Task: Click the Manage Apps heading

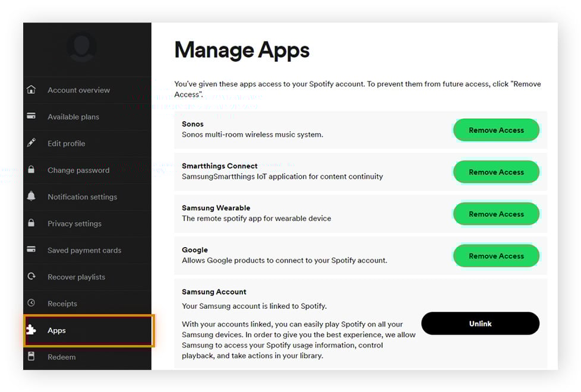Action: tap(242, 50)
